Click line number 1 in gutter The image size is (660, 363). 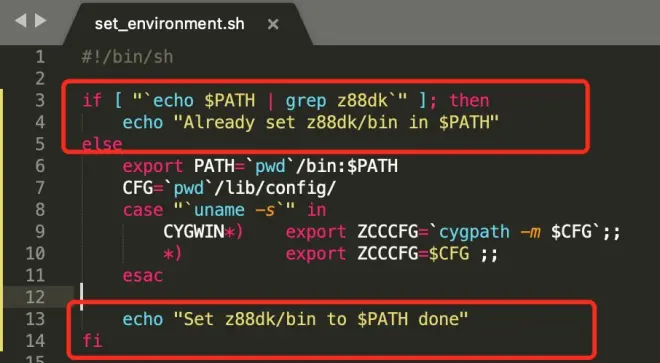[x=40, y=57]
